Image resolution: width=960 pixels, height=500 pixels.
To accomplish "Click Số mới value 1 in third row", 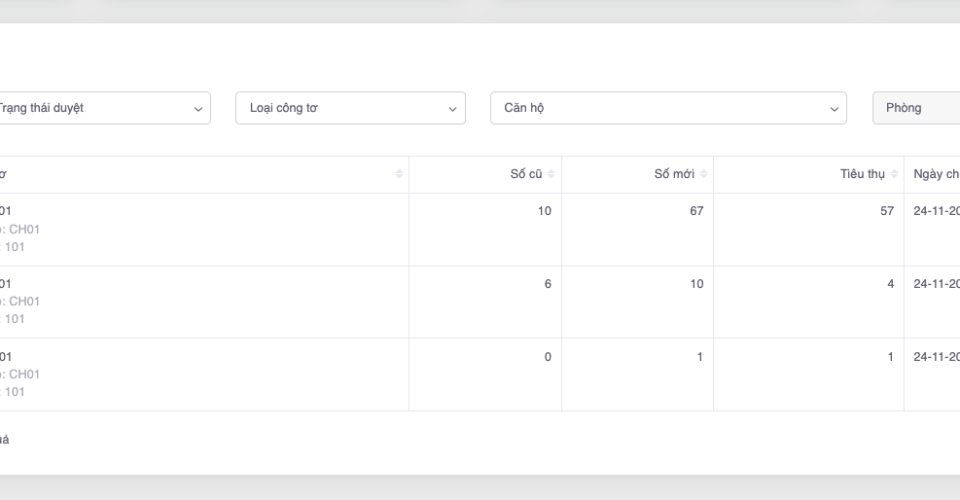I will coord(700,357).
